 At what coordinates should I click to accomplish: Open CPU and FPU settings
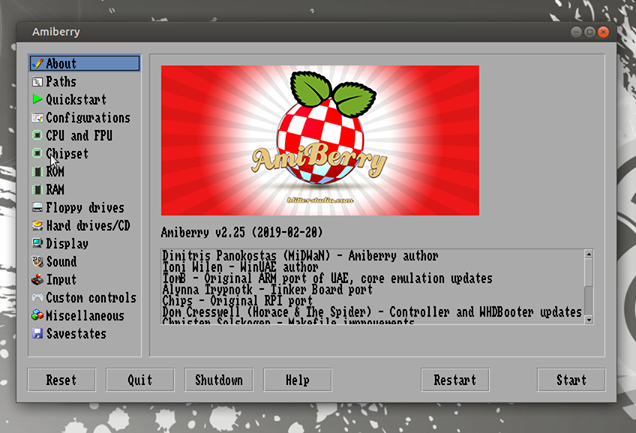click(x=79, y=135)
